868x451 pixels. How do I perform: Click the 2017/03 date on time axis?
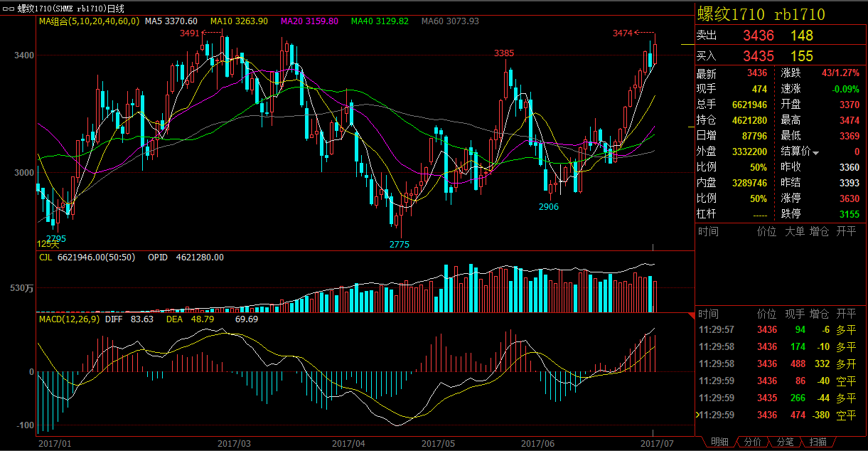point(235,443)
